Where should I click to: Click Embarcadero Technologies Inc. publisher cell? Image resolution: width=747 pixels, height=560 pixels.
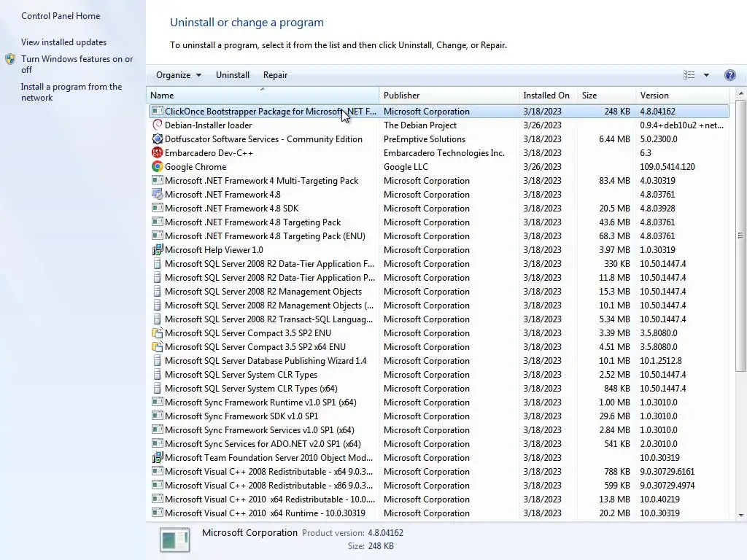point(444,153)
